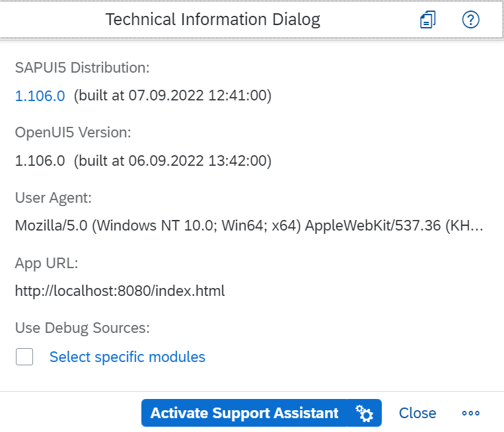Click the App URL label
Screen dimensions: 504x432
47,264
